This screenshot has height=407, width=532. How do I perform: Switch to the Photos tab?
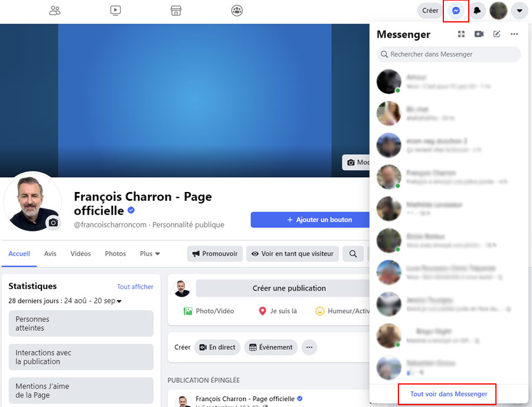click(x=115, y=253)
